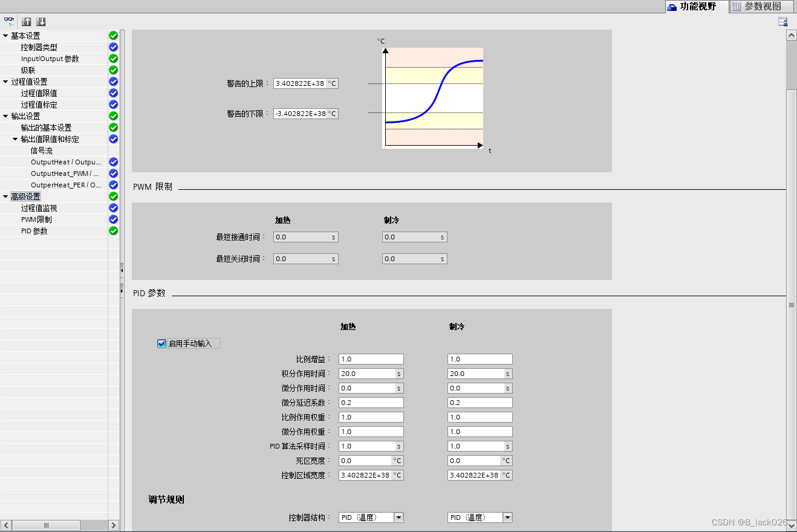Select PID 参数 tree entry
This screenshot has width=797, height=532.
click(34, 231)
